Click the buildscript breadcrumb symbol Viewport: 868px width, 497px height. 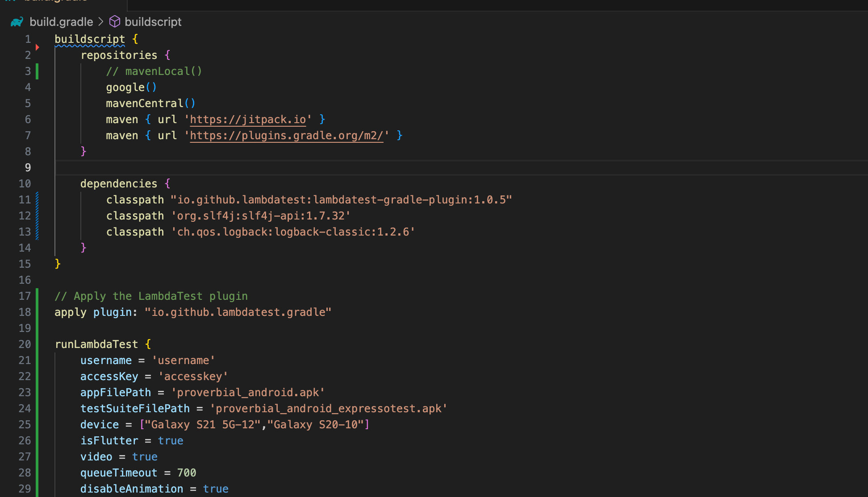pos(153,22)
